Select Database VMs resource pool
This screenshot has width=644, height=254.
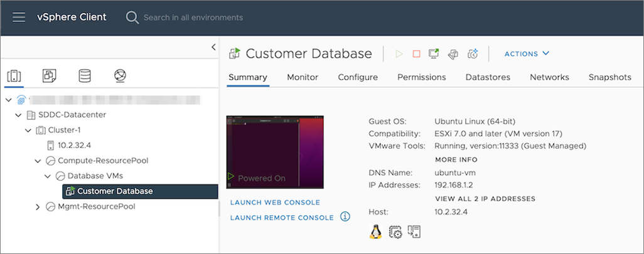click(95, 176)
